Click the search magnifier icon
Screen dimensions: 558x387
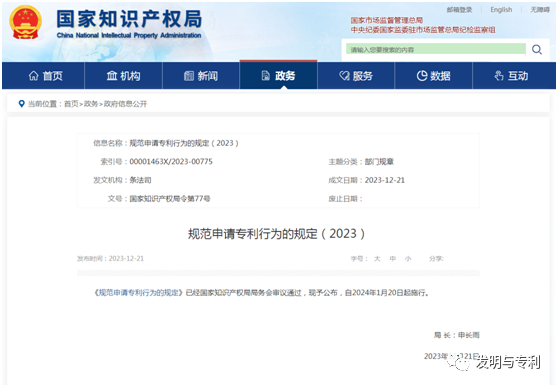[x=537, y=49]
